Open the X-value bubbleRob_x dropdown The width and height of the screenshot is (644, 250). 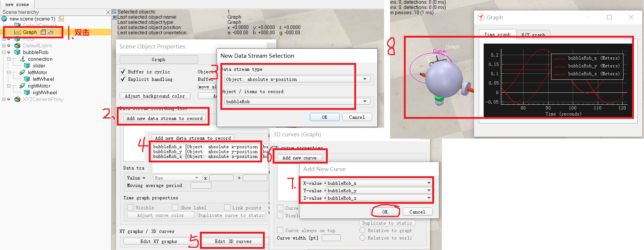(x=379, y=183)
